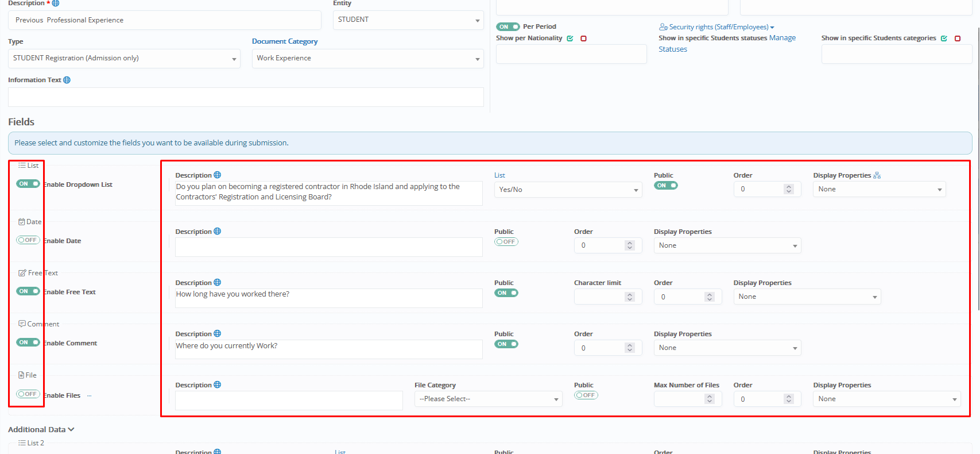Click globe icon next to File row Description
980x454 pixels.
(x=217, y=385)
